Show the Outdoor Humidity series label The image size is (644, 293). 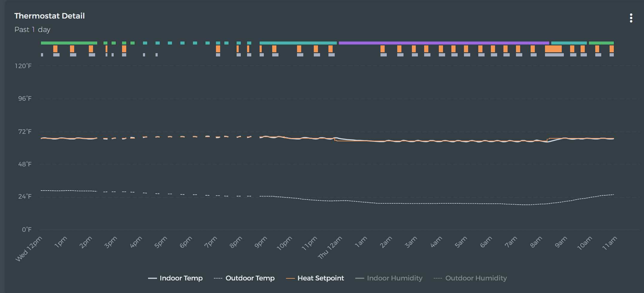click(x=476, y=278)
